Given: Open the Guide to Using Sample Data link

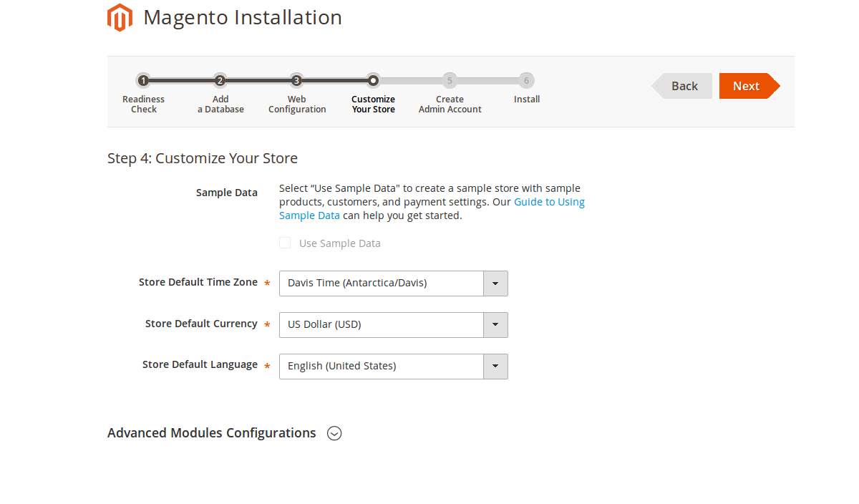Looking at the screenshot, I should click(432, 208).
